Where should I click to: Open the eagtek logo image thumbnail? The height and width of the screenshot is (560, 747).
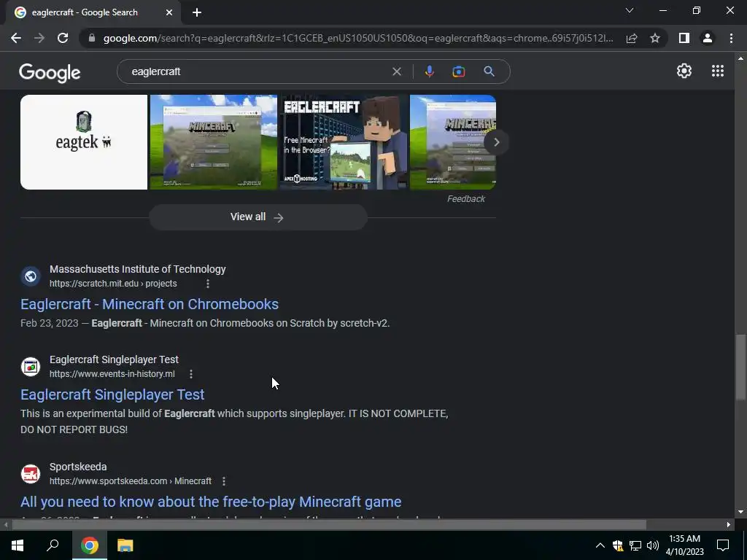pos(84,142)
